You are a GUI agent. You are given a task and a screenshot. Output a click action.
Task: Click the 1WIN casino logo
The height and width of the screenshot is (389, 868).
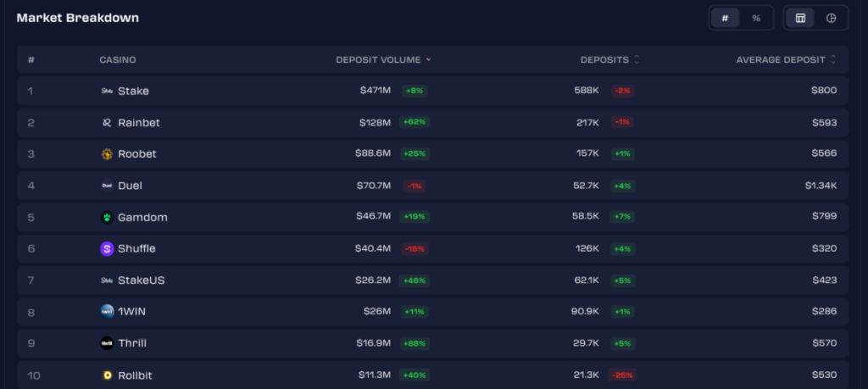107,312
